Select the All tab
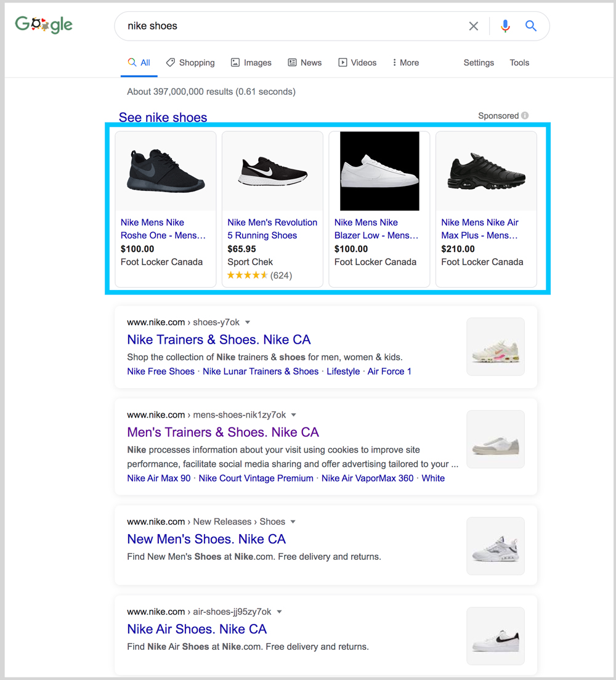 pos(139,62)
